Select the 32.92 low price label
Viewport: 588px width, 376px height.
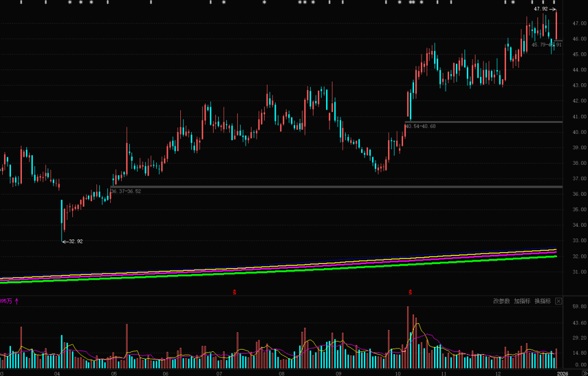click(76, 242)
